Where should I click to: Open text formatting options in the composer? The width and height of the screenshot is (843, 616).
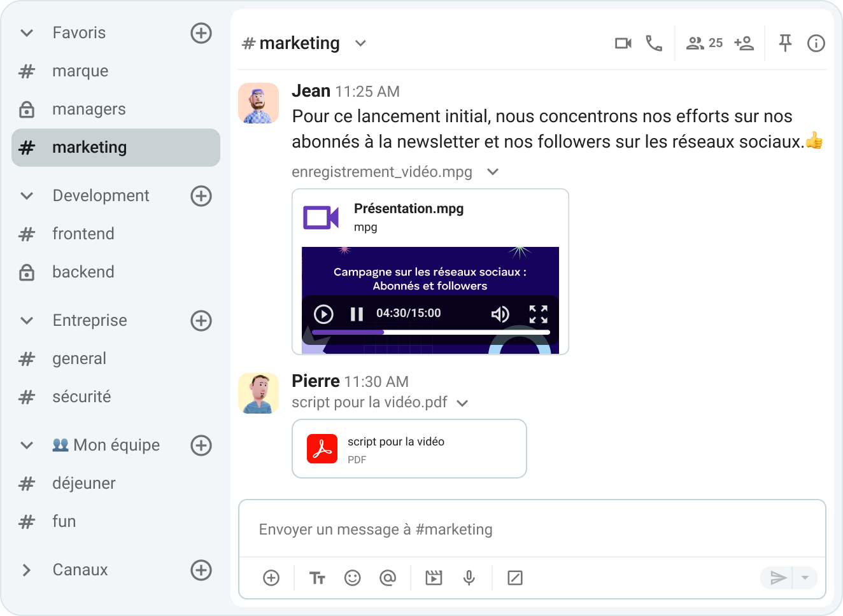pyautogui.click(x=317, y=578)
